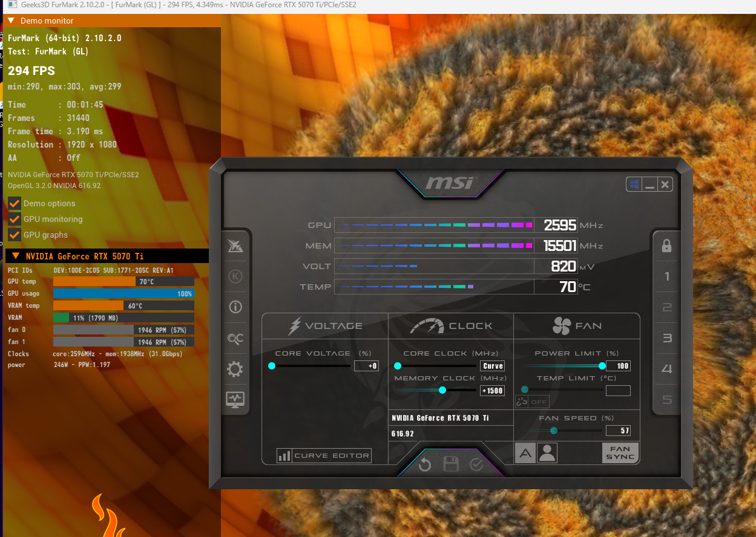Viewport: 756px width, 537px height.
Task: Reset Afterburner settings to default icon
Action: pos(424,464)
